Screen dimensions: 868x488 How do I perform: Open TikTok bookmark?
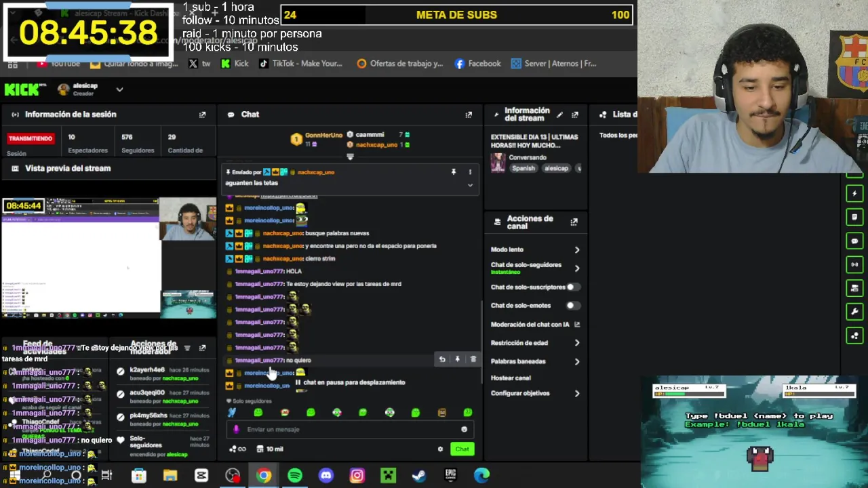pos(300,64)
